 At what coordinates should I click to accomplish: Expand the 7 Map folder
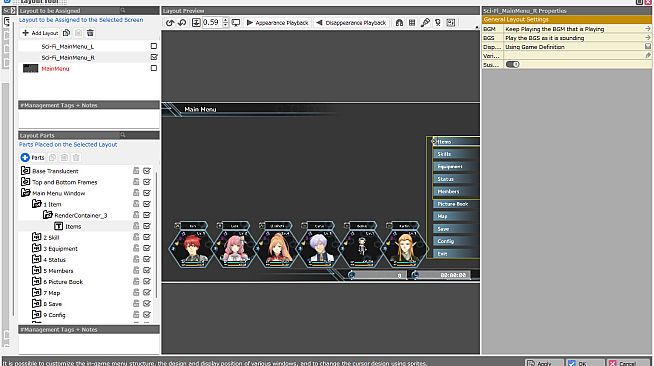[x=37, y=292]
